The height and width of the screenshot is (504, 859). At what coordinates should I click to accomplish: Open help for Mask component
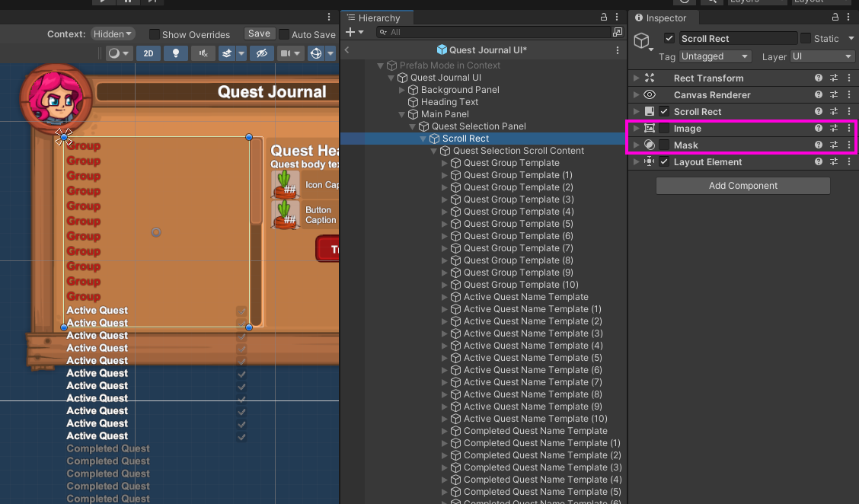click(x=819, y=145)
